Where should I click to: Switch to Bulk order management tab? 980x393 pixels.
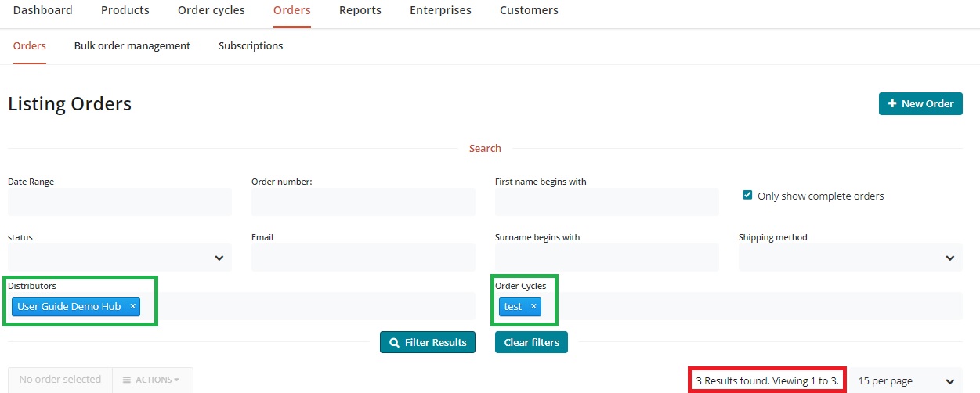[132, 46]
